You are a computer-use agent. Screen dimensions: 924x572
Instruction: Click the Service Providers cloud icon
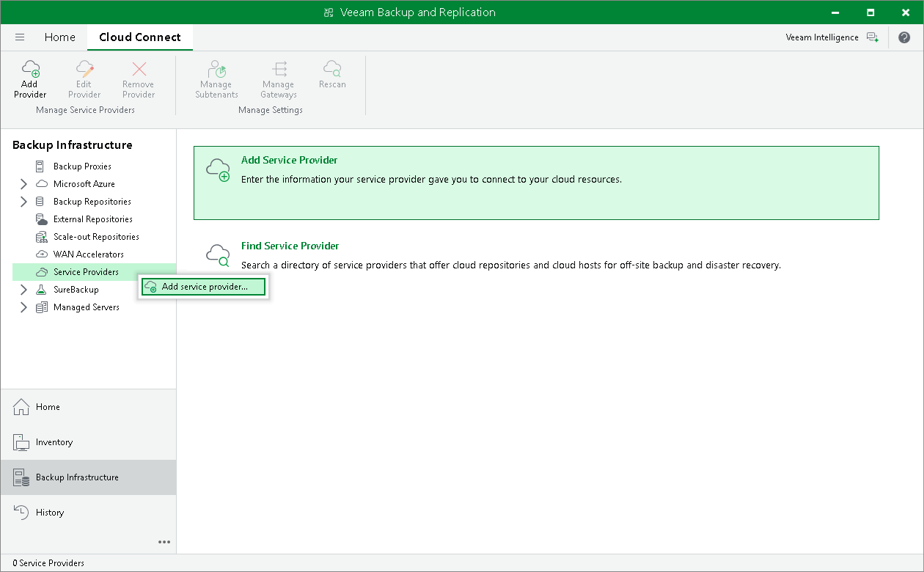pyautogui.click(x=40, y=272)
